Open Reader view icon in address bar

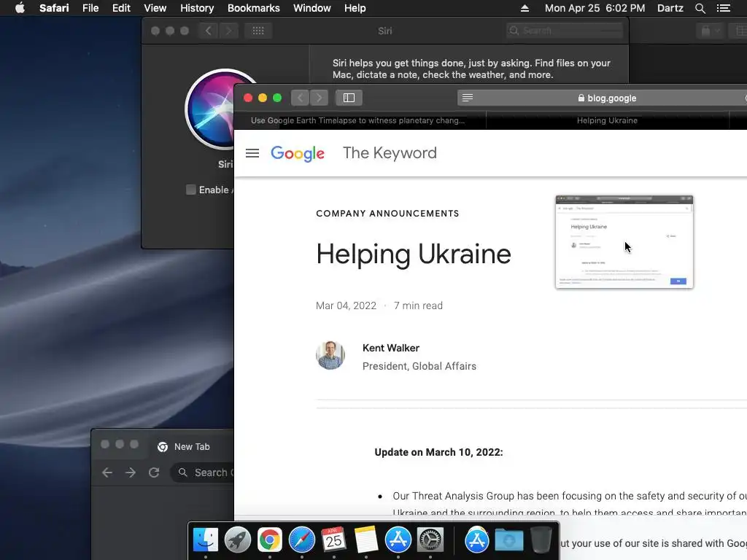coord(468,98)
